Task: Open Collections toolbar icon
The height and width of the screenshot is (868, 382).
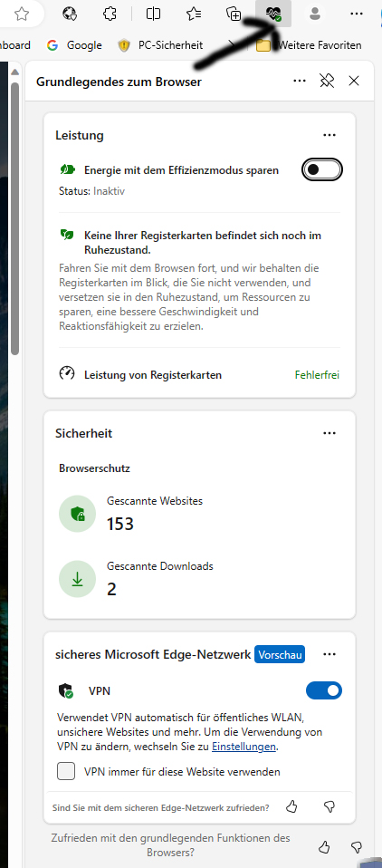Action: coord(234,14)
